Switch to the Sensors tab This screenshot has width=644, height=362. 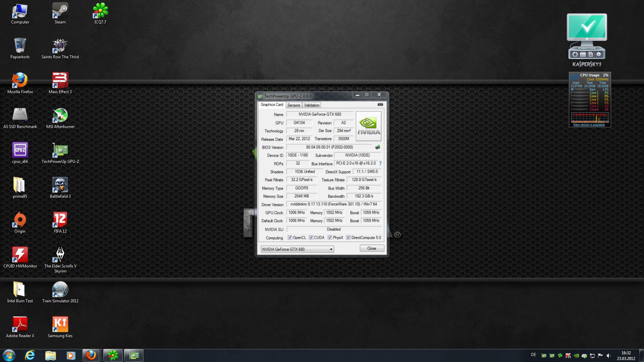(x=294, y=105)
